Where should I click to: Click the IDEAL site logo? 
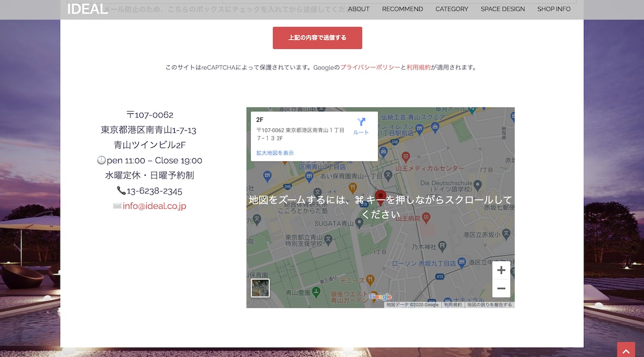coord(87,9)
